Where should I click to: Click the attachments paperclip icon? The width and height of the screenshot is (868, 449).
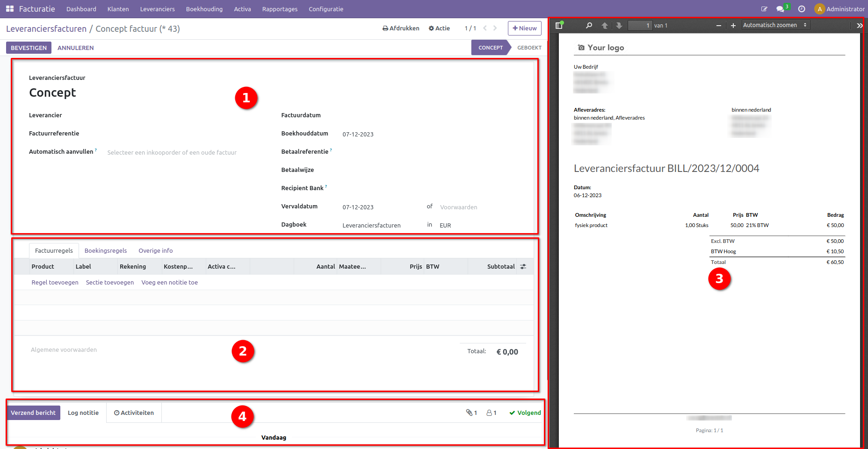[x=471, y=413]
